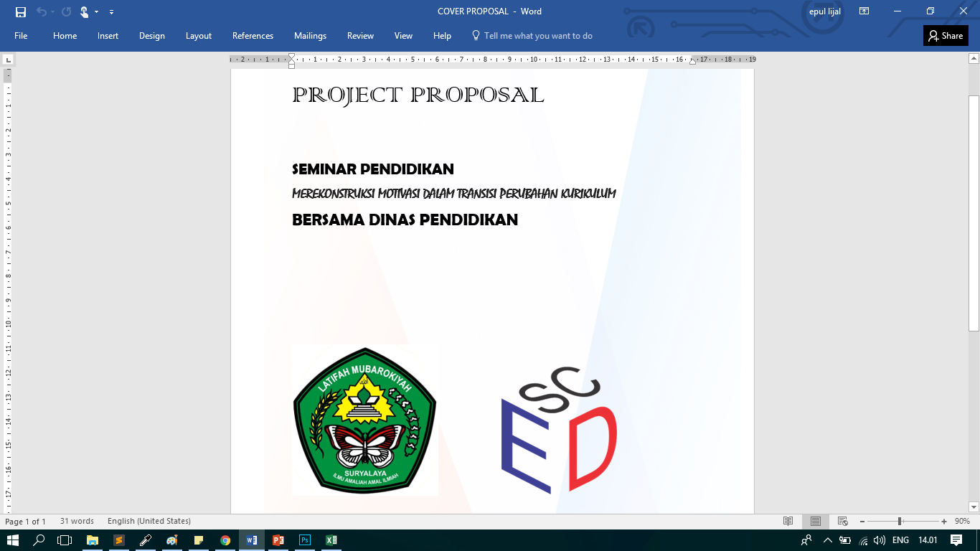The width and height of the screenshot is (980, 551).
Task: Customize Quick Access Toolbar dropdown
Action: coord(111,12)
